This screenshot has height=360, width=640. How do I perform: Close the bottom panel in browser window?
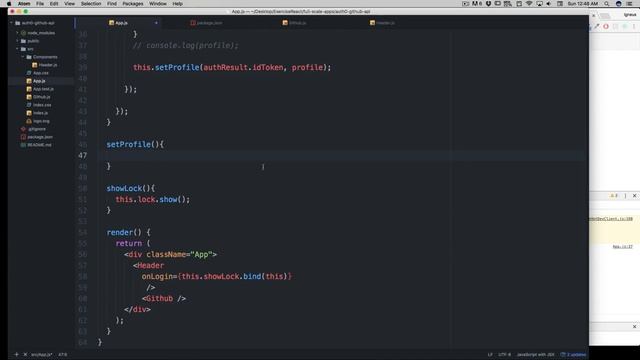[634, 327]
